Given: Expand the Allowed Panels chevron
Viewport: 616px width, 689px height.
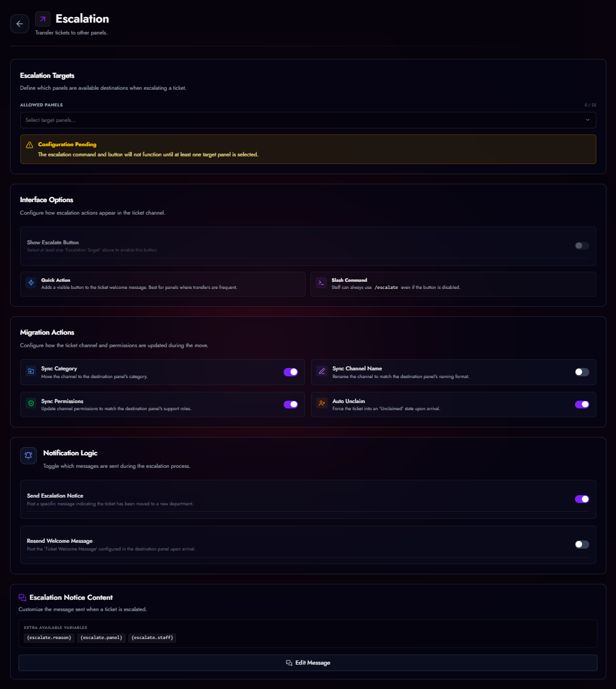Looking at the screenshot, I should tap(587, 120).
